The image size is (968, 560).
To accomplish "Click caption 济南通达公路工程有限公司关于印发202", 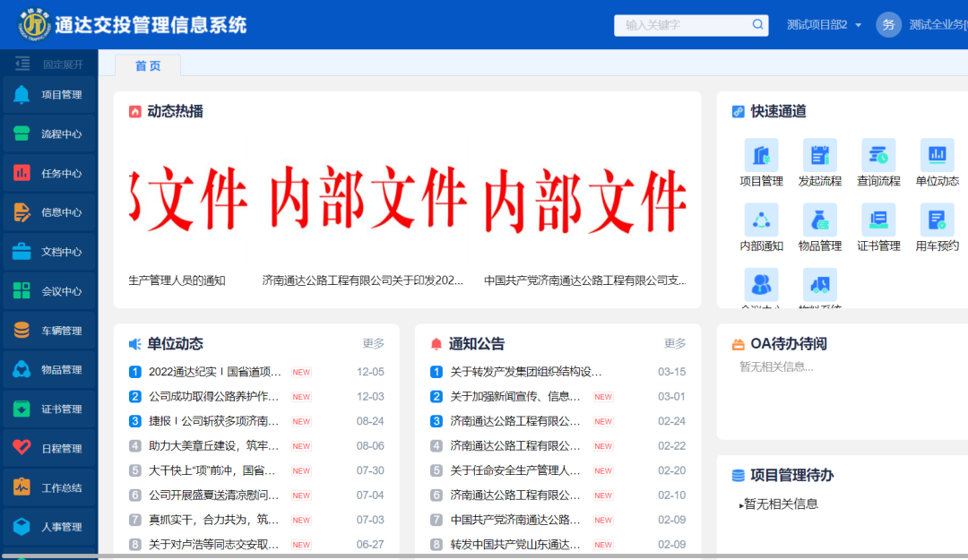I will (x=362, y=280).
